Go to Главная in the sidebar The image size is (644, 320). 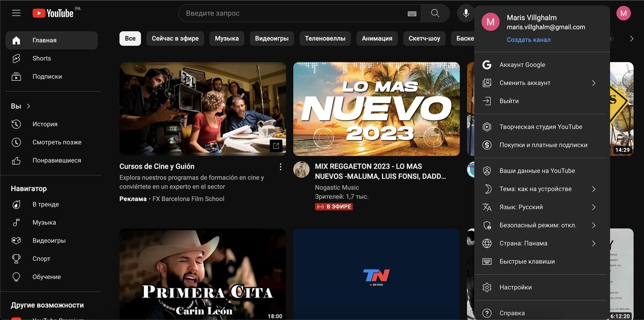pos(52,40)
